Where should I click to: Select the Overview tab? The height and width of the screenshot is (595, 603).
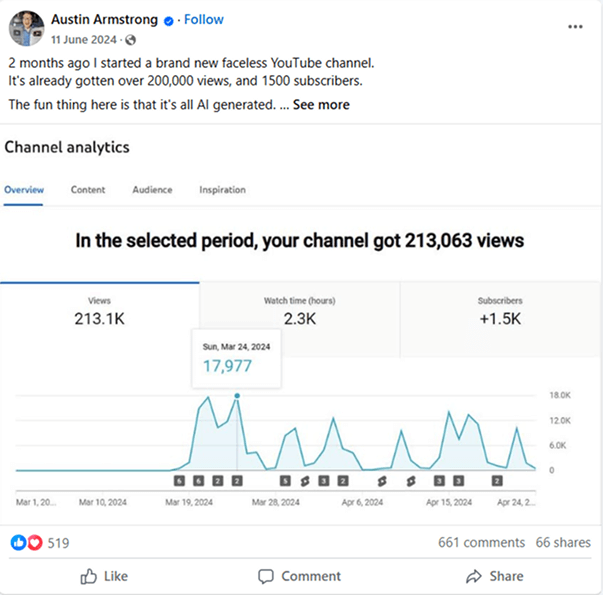[x=24, y=190]
